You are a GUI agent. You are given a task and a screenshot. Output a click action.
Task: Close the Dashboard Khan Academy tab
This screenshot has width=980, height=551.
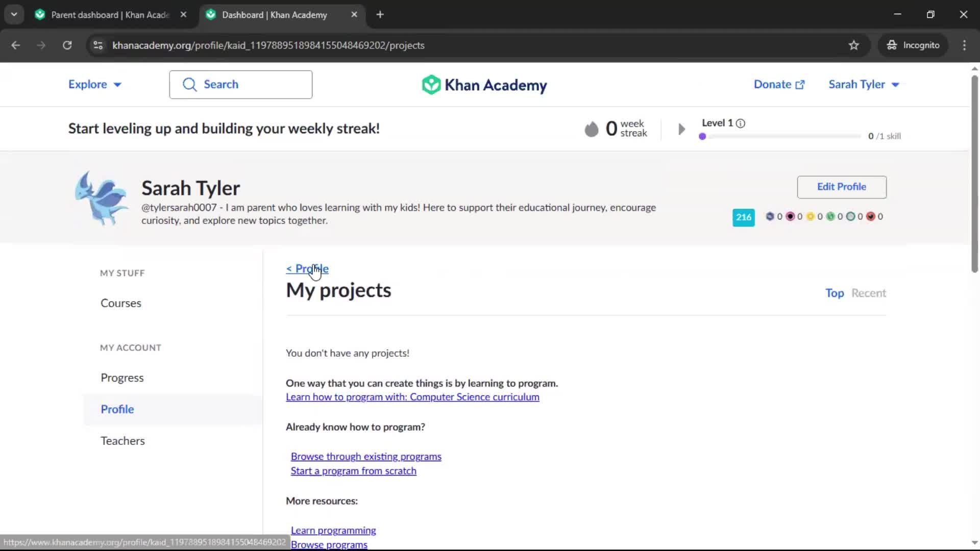point(354,15)
